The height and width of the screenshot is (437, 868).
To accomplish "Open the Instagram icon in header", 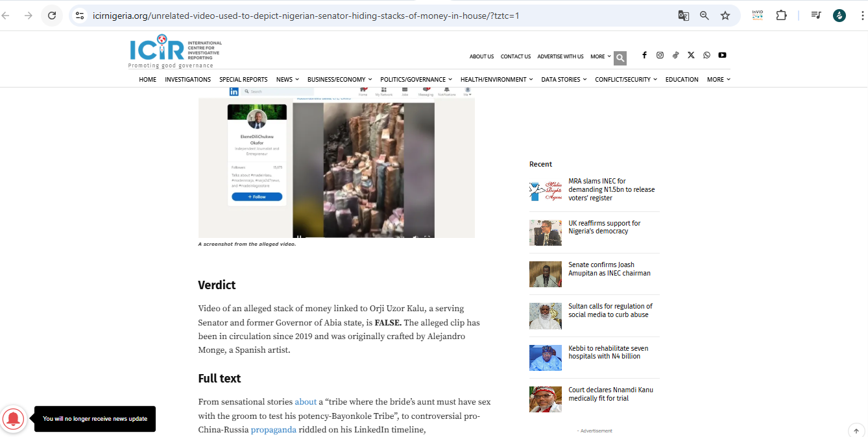I will pyautogui.click(x=660, y=55).
